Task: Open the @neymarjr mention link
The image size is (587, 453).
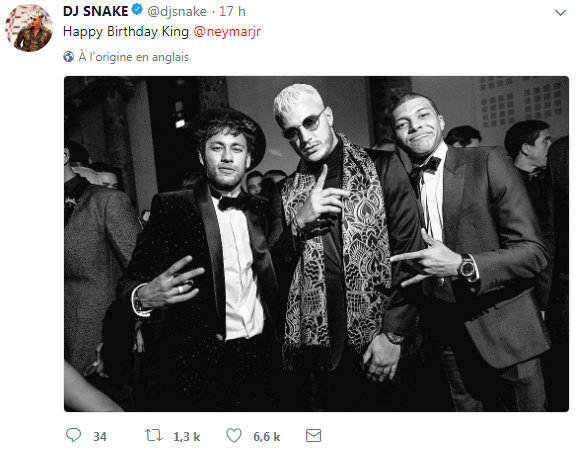Action: coord(227,31)
